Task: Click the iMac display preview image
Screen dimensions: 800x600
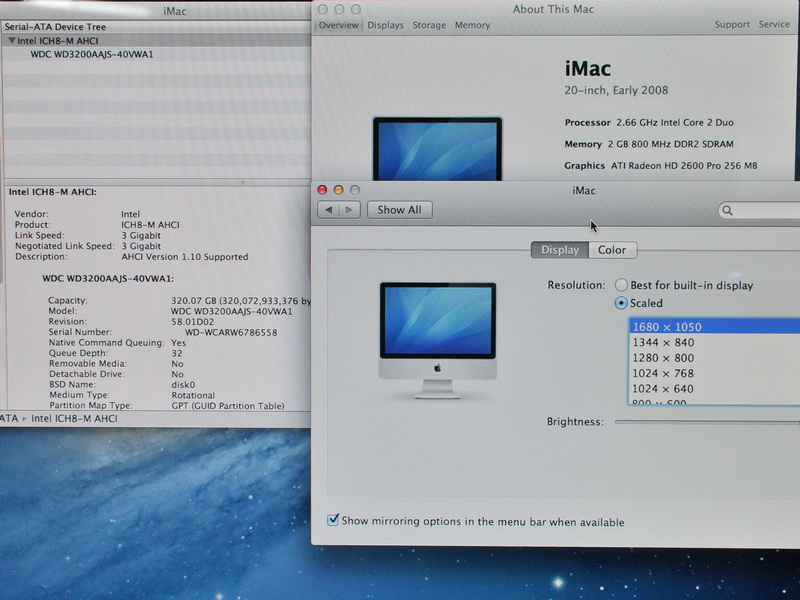Action: 438,340
